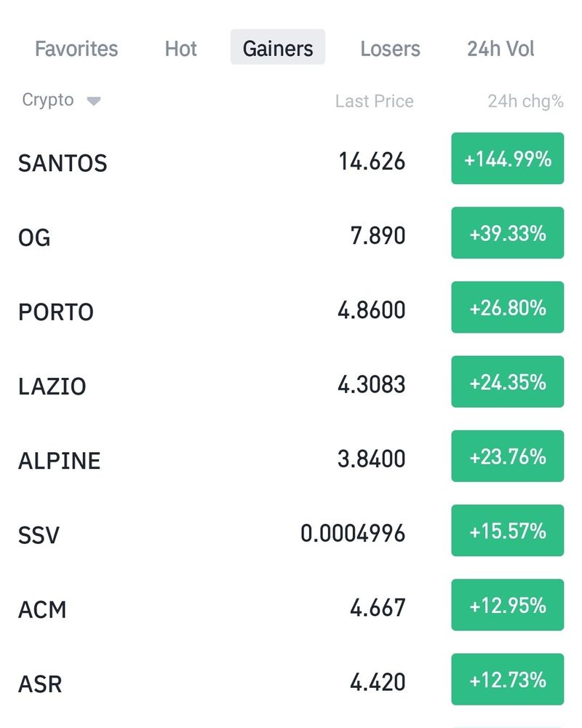The width and height of the screenshot is (582, 728).
Task: Tap the ALPINE +23.76% change badge
Action: tap(507, 456)
